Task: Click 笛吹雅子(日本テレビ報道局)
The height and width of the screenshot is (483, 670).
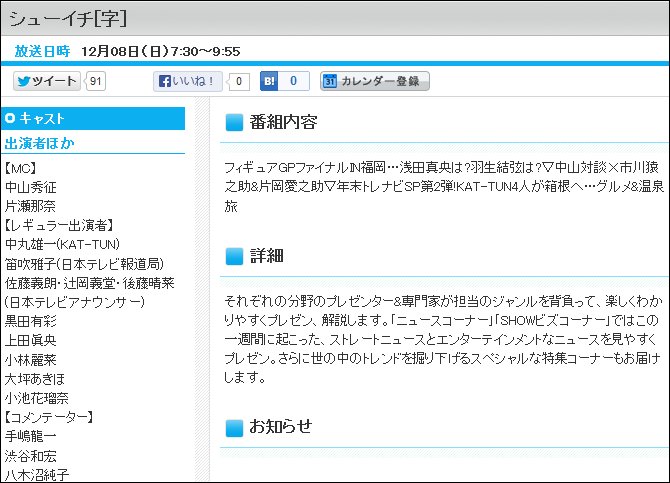Action: [x=84, y=264]
